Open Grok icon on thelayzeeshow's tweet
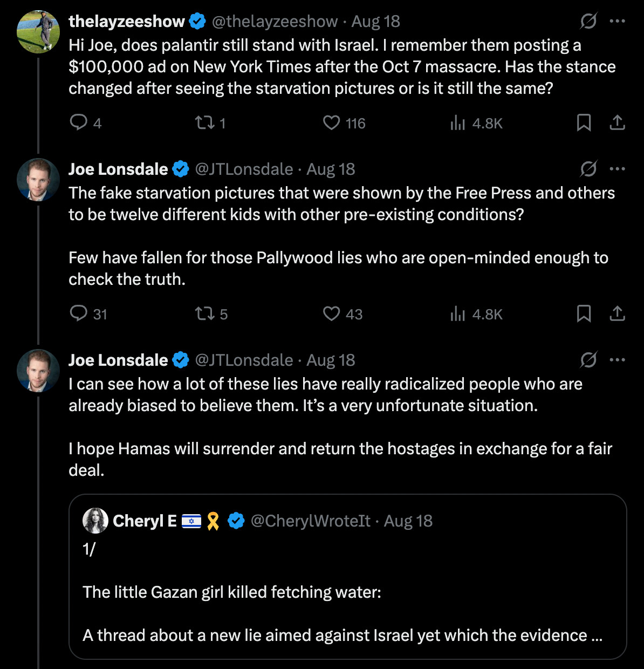The image size is (644, 669). (x=588, y=22)
